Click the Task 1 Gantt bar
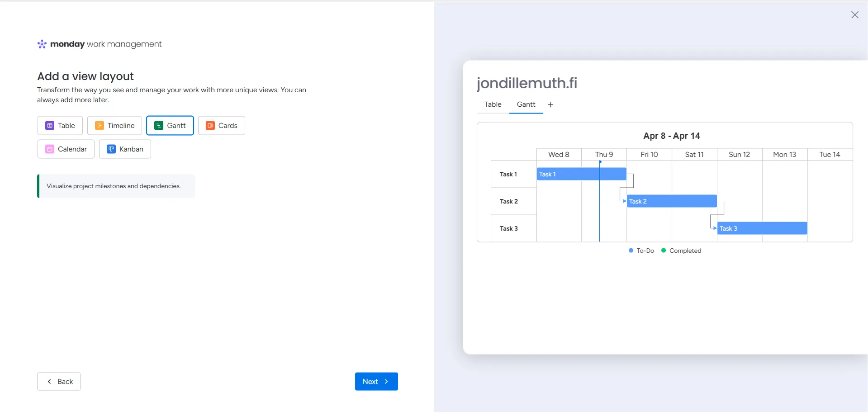868x412 pixels. tap(582, 174)
